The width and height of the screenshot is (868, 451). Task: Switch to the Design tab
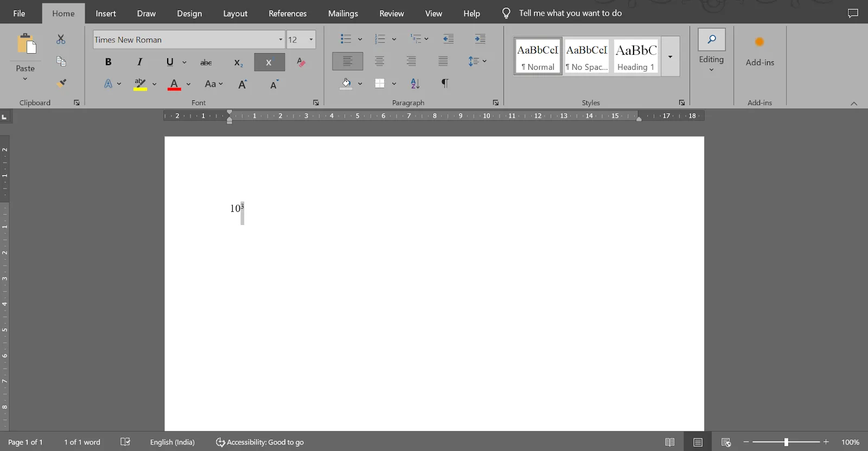pos(189,14)
